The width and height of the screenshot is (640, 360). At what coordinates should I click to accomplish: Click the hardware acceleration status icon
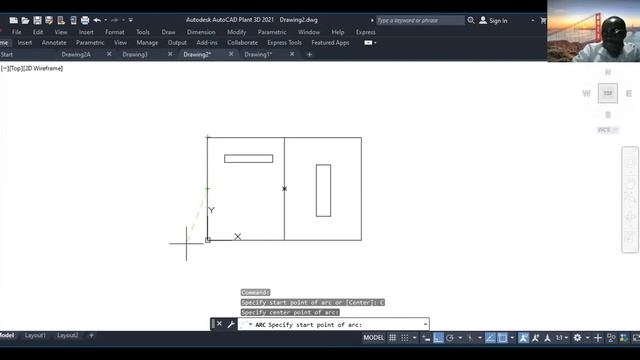click(623, 338)
